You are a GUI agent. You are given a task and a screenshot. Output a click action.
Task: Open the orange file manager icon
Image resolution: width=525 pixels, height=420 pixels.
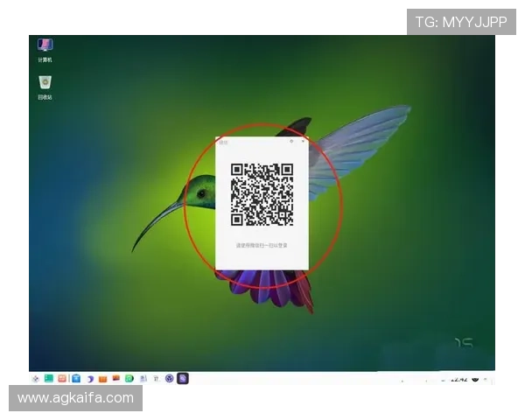click(x=102, y=379)
